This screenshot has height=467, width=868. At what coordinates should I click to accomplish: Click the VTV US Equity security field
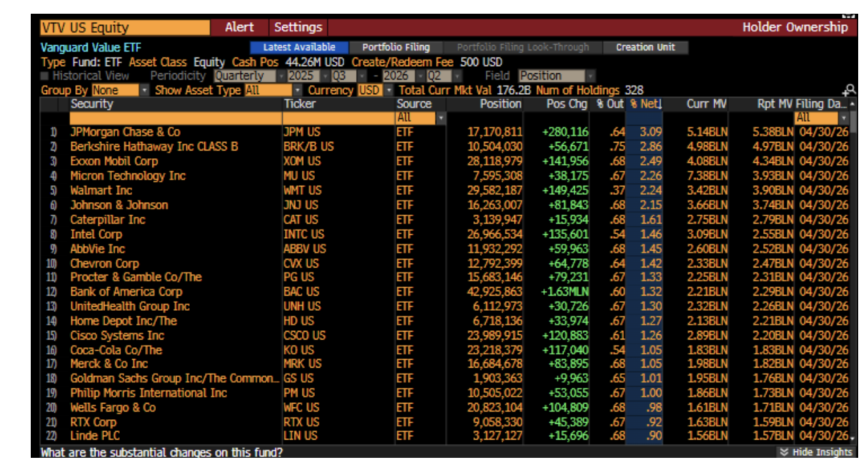pos(124,27)
